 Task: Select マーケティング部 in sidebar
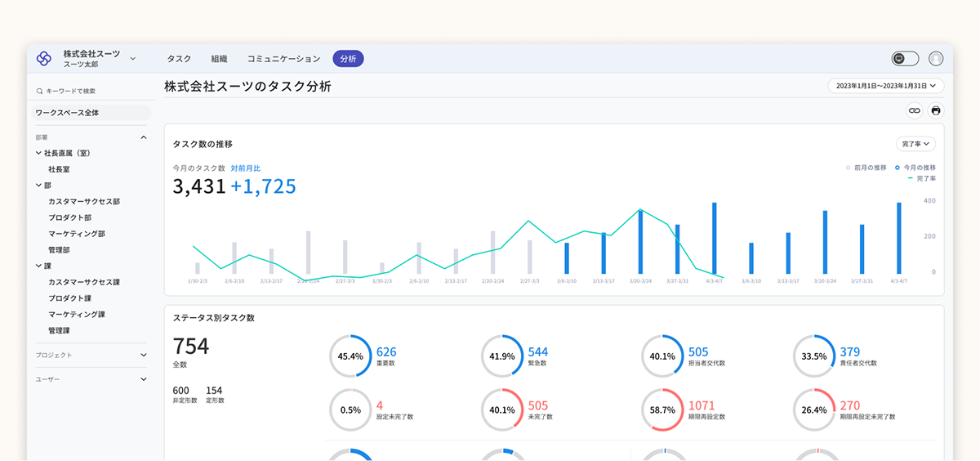[77, 234]
